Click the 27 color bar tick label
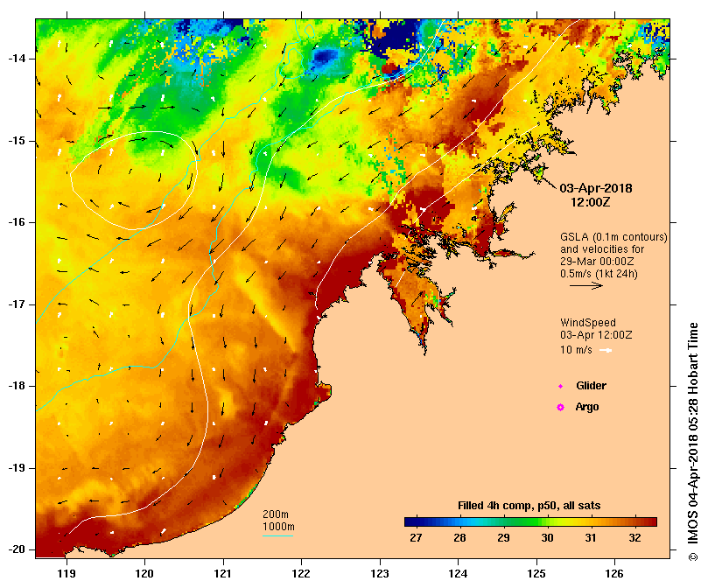 [416, 538]
